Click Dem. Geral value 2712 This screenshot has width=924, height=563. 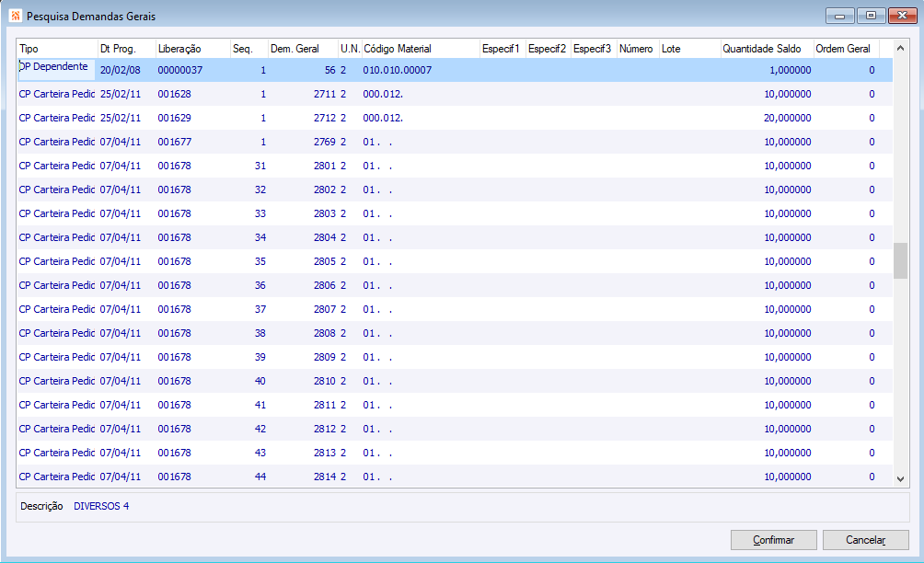click(325, 118)
